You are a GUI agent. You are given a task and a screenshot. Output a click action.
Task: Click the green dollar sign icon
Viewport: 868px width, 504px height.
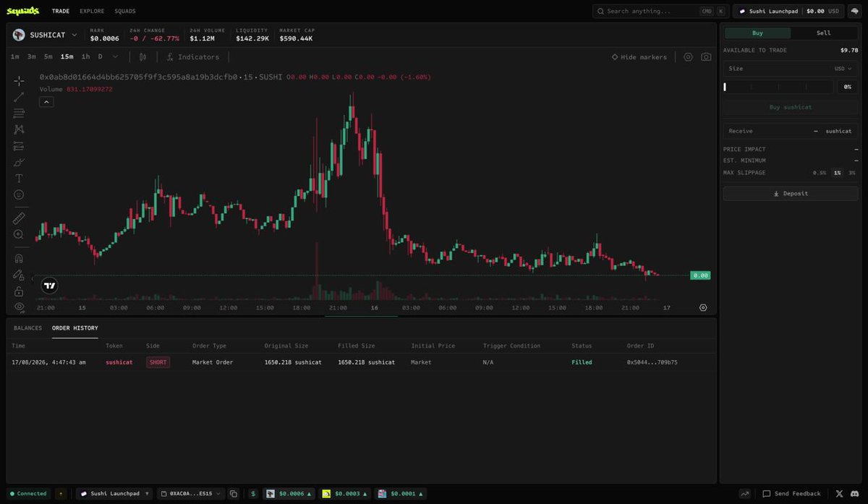(x=253, y=494)
